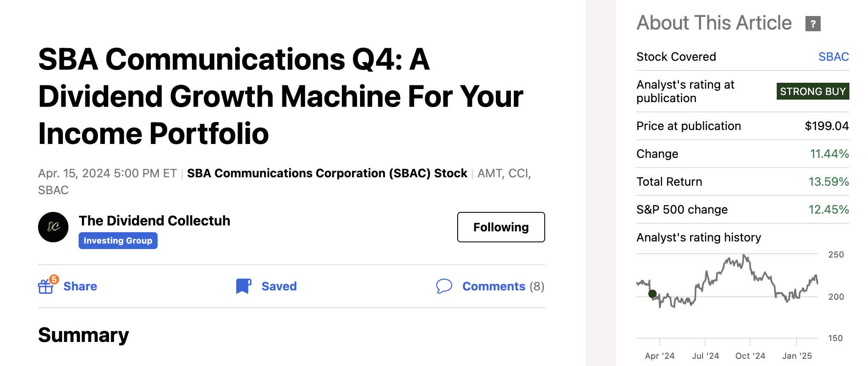Click the gift share icon

coord(46,286)
